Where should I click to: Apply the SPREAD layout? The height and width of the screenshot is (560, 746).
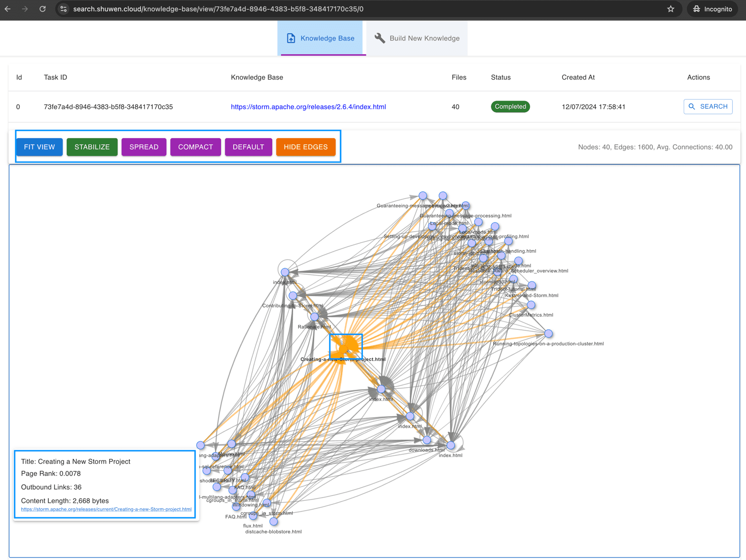point(144,147)
